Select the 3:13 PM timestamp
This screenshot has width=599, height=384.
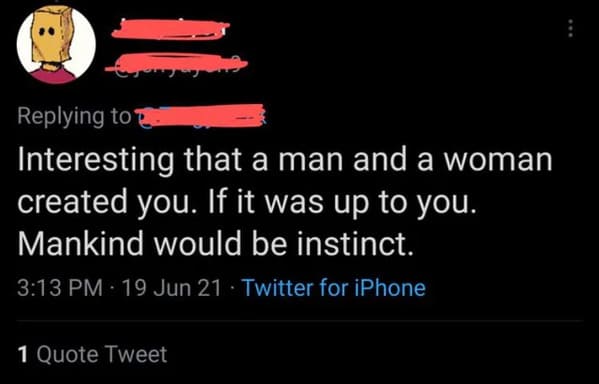(60, 288)
